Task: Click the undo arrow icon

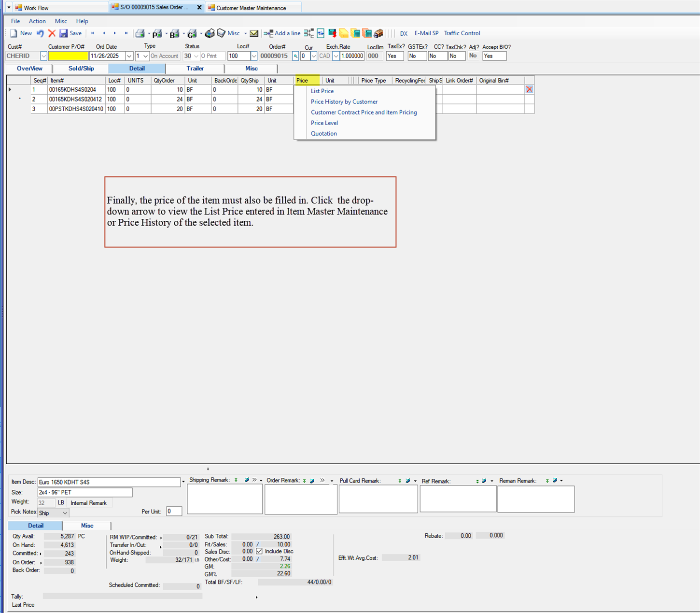Action: coord(40,33)
